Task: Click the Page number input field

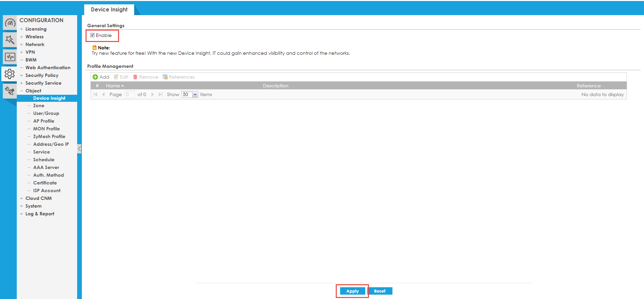Action: pyautogui.click(x=129, y=94)
